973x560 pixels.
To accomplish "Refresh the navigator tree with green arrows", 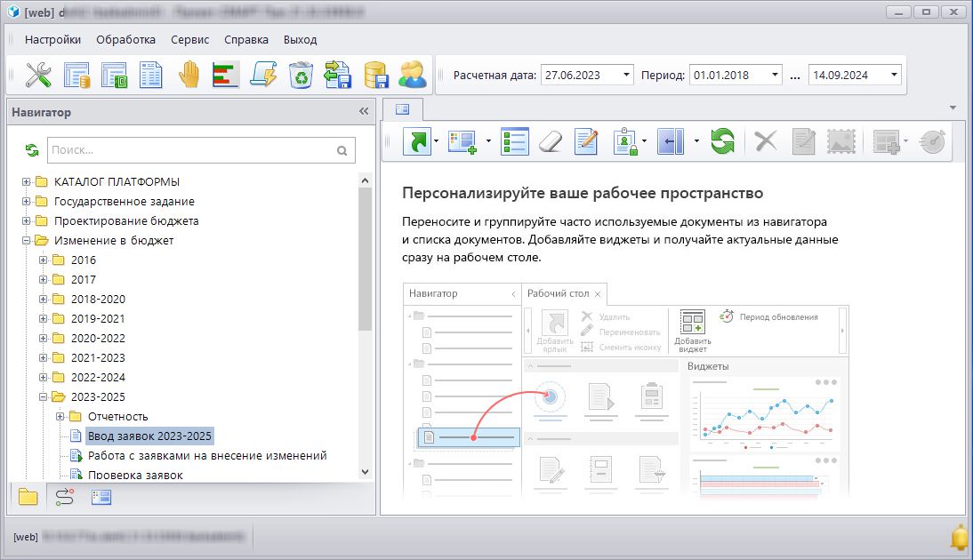I will pyautogui.click(x=32, y=150).
